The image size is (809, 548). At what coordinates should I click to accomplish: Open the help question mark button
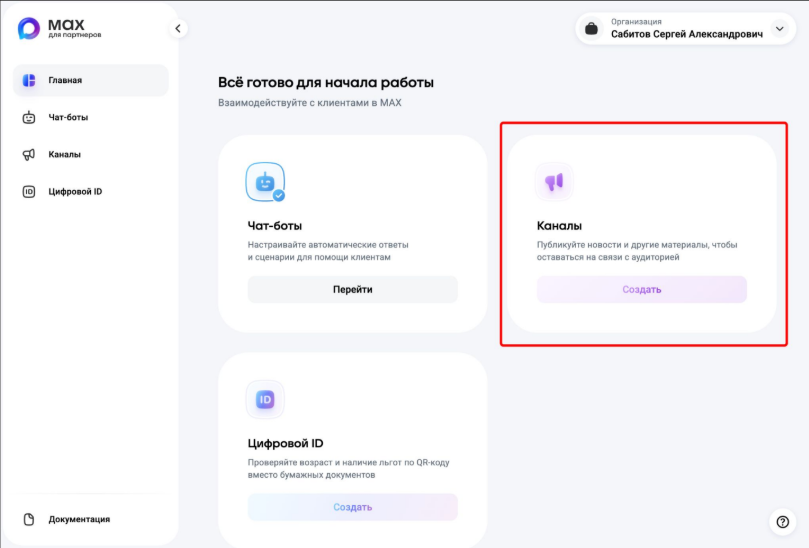tap(782, 521)
